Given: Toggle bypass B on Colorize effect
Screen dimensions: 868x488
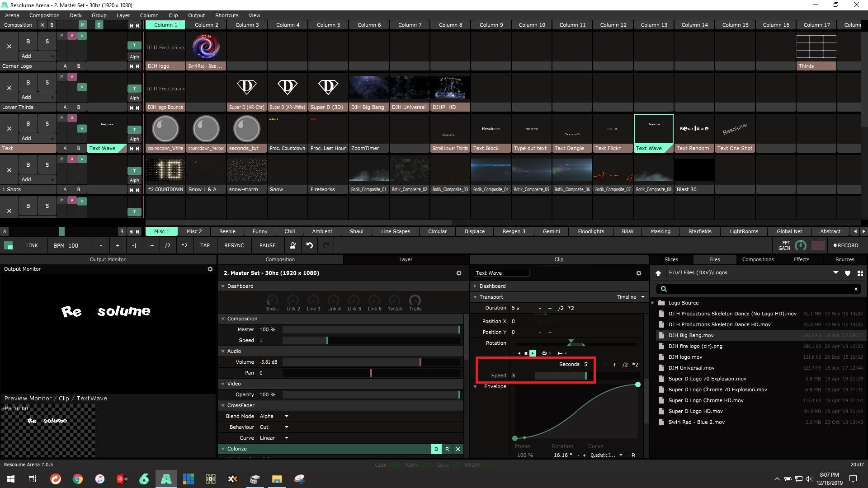Looking at the screenshot, I should click(x=436, y=449).
